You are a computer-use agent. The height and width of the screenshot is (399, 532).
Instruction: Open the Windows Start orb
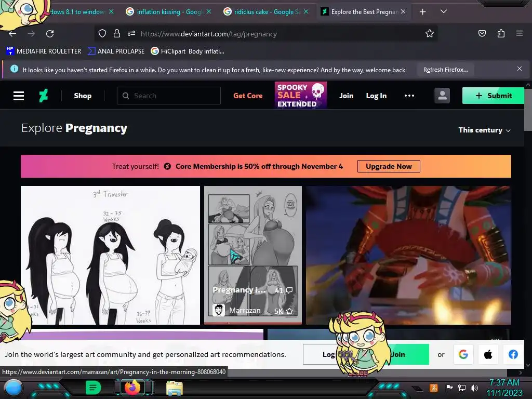click(14, 388)
